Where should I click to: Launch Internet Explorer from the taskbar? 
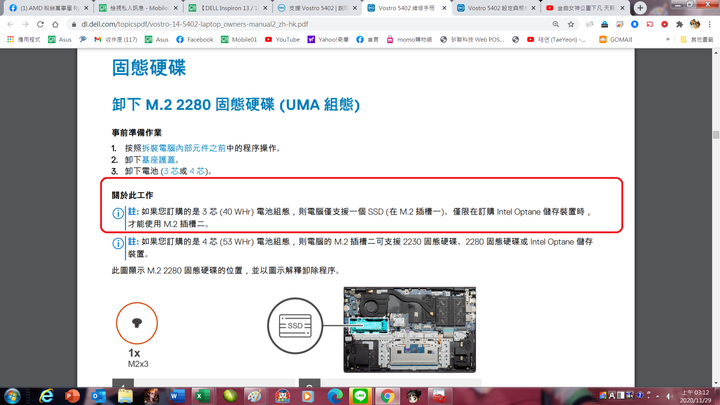click(x=46, y=396)
